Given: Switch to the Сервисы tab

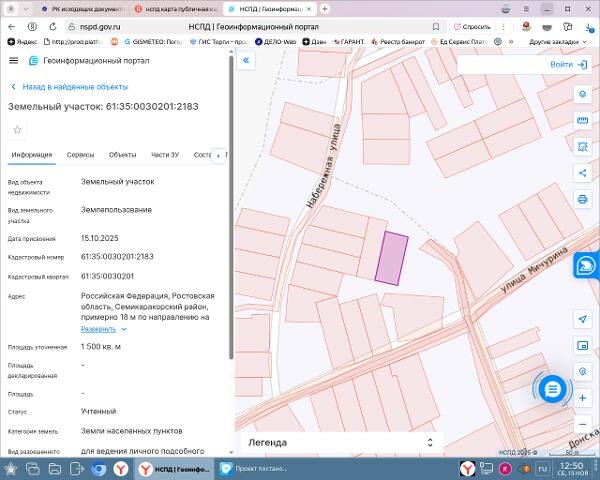Looking at the screenshot, I should tap(80, 155).
